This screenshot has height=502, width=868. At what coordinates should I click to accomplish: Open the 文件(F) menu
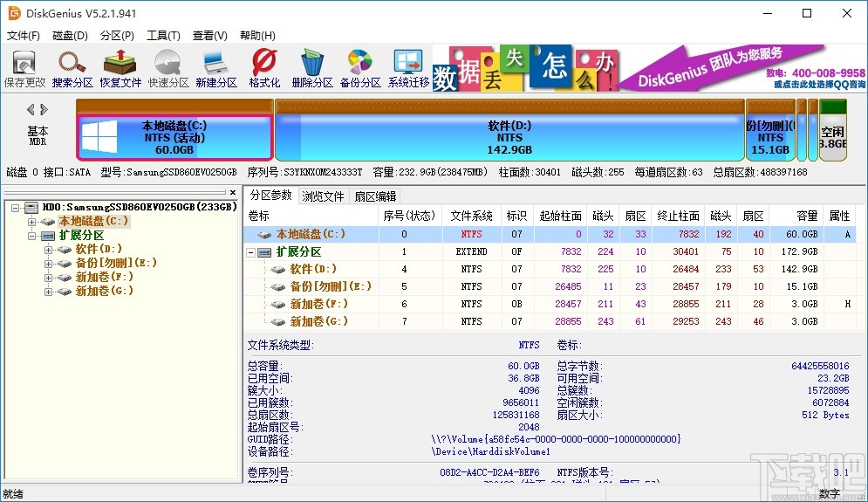coord(24,36)
